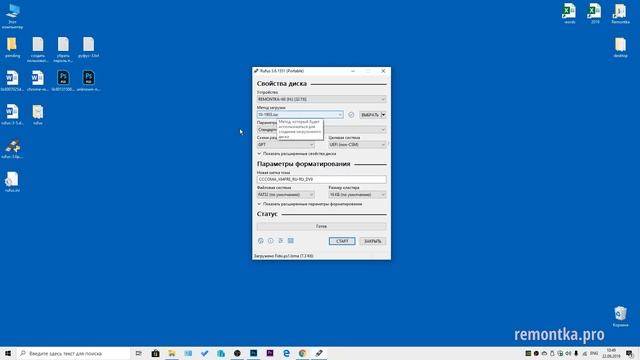Click the taskbar clock and date

pos(611,353)
